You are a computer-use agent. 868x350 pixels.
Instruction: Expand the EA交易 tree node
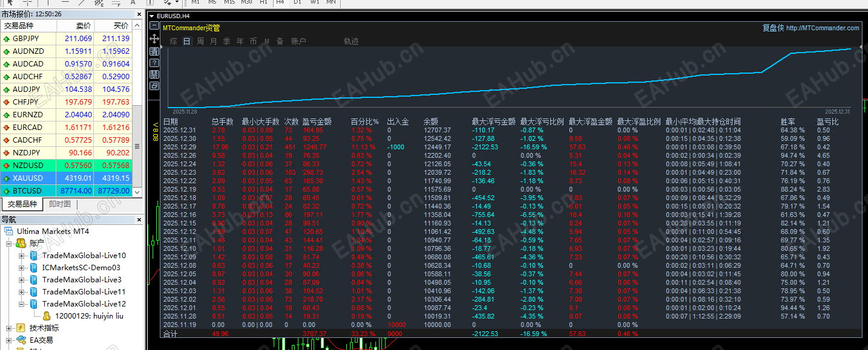tap(10, 340)
